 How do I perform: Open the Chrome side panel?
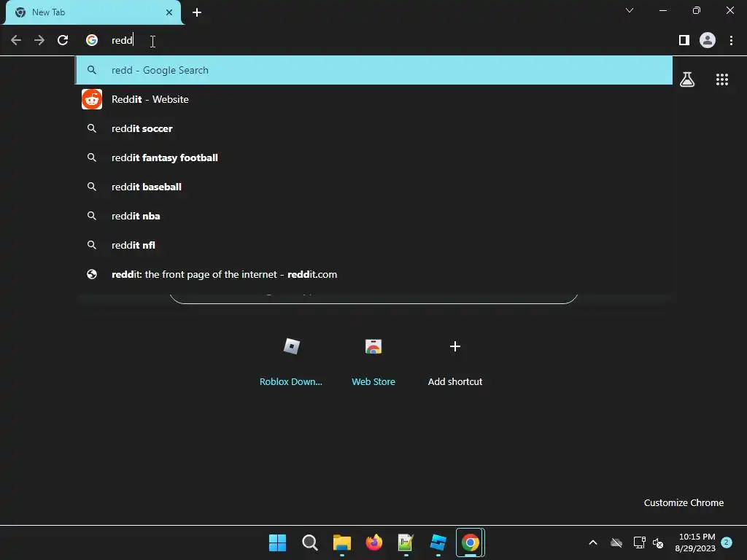pyautogui.click(x=684, y=40)
